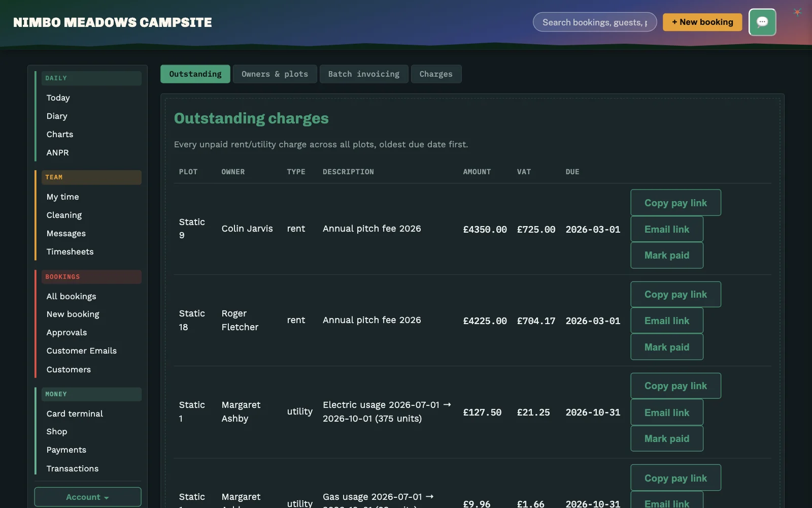Screen dimensions: 812x508
Task: Mark Roger Fletcher pitch fee paid
Action: pos(667,347)
